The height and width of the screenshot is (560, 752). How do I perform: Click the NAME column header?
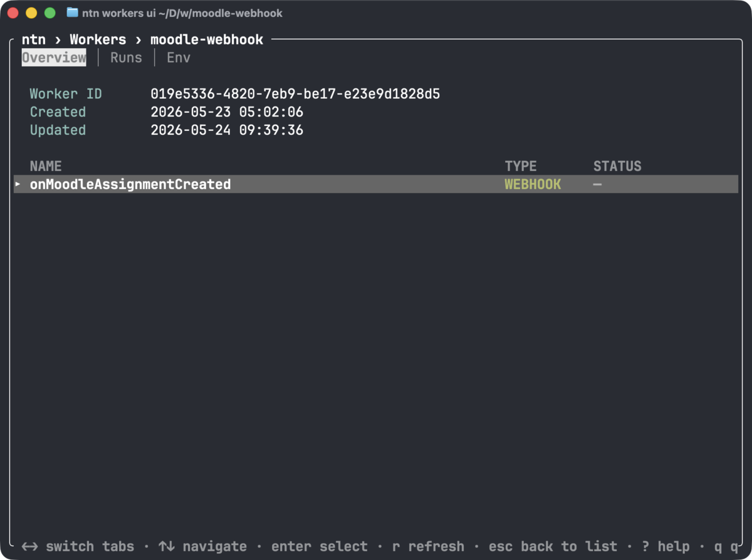[46, 166]
